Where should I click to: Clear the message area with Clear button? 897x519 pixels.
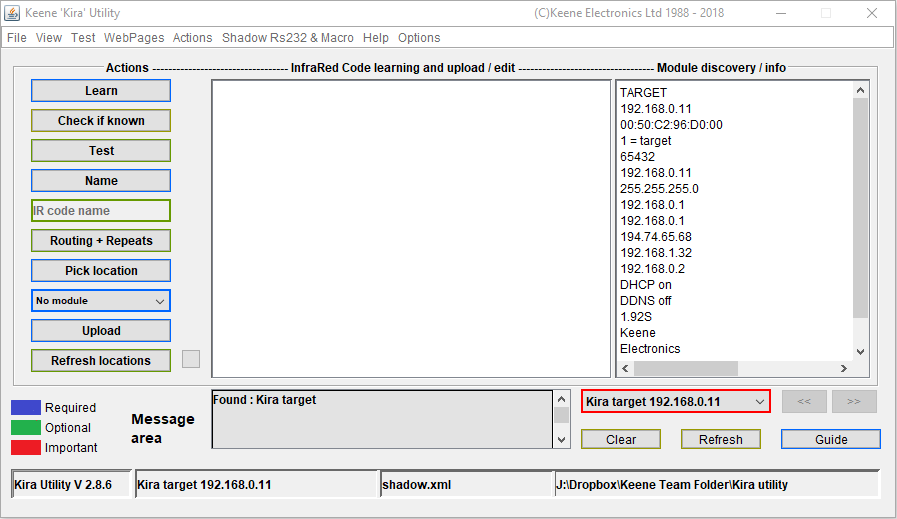click(x=621, y=439)
